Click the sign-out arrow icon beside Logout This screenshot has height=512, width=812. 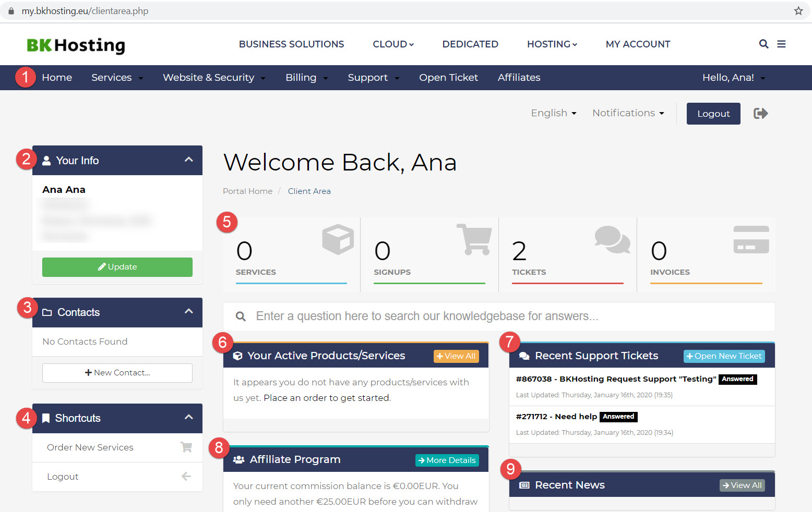tap(761, 113)
